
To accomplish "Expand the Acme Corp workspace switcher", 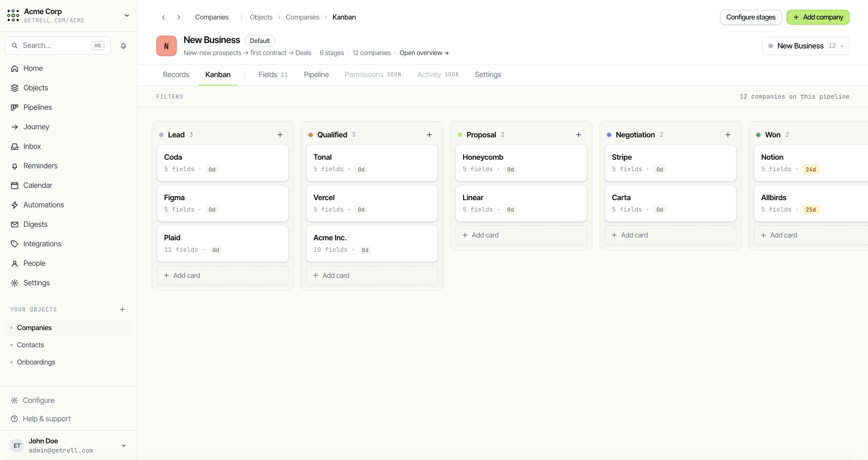I will 127,15.
